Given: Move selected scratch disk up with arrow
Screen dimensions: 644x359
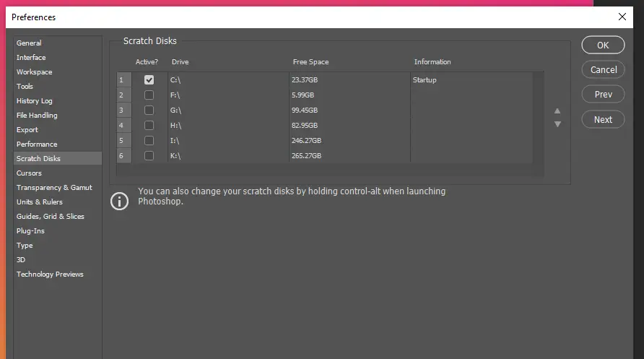Looking at the screenshot, I should 557,111.
